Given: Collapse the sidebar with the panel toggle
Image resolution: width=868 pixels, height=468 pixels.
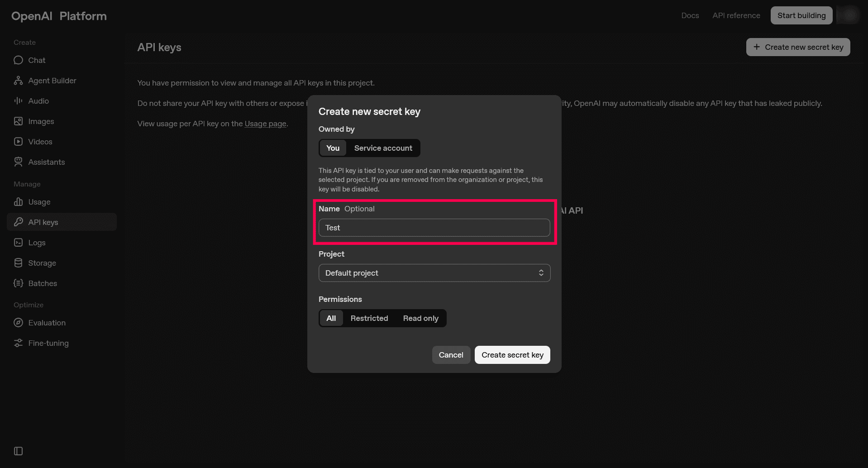Looking at the screenshot, I should click(x=17, y=451).
